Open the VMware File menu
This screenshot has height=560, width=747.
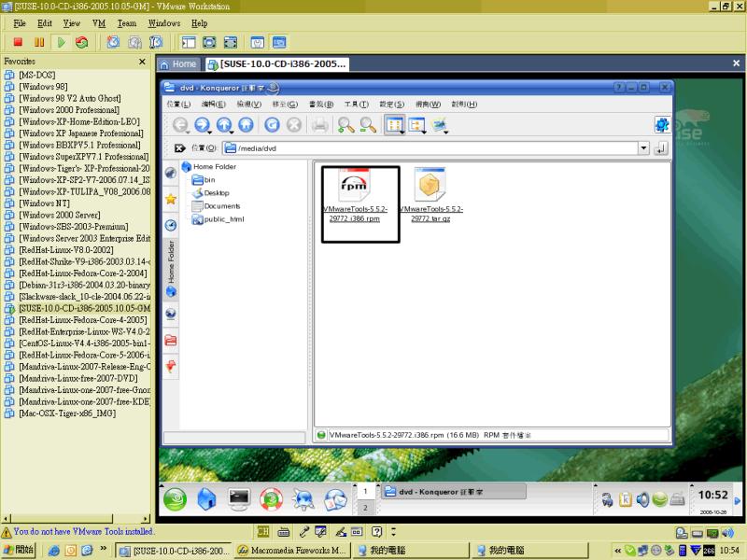[20, 23]
